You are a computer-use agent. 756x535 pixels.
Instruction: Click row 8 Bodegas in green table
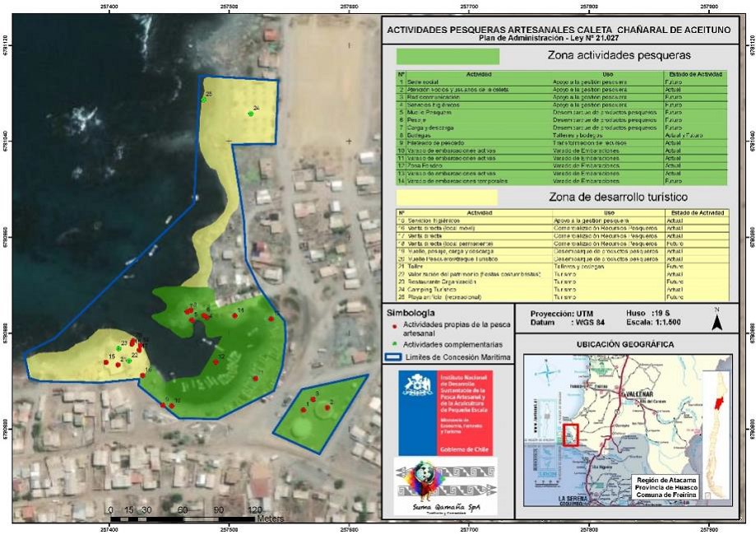(562, 136)
